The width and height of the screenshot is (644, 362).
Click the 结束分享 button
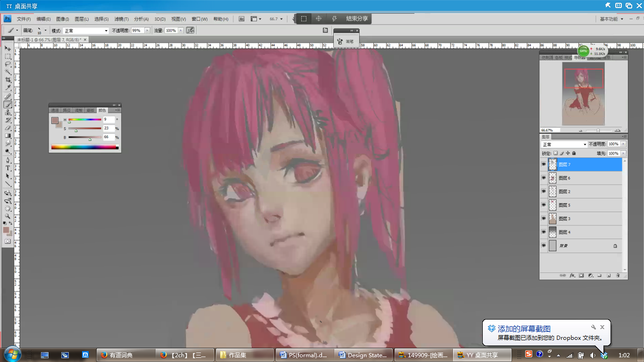(357, 18)
